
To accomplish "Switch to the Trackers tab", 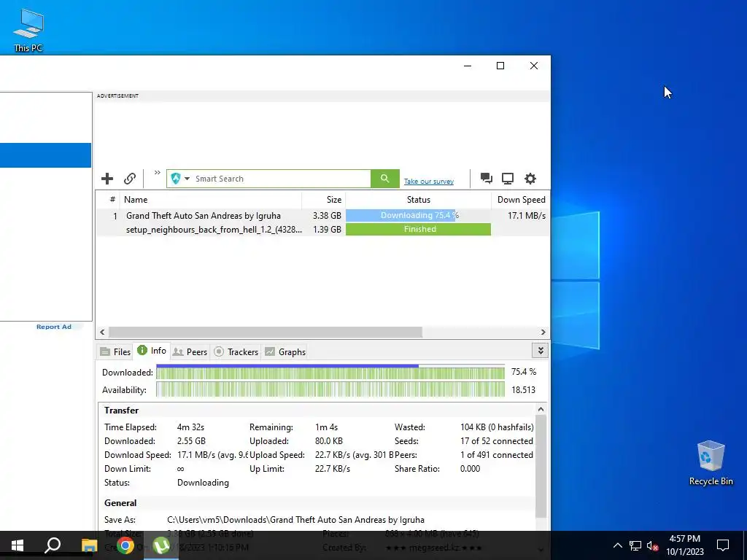I will [236, 352].
